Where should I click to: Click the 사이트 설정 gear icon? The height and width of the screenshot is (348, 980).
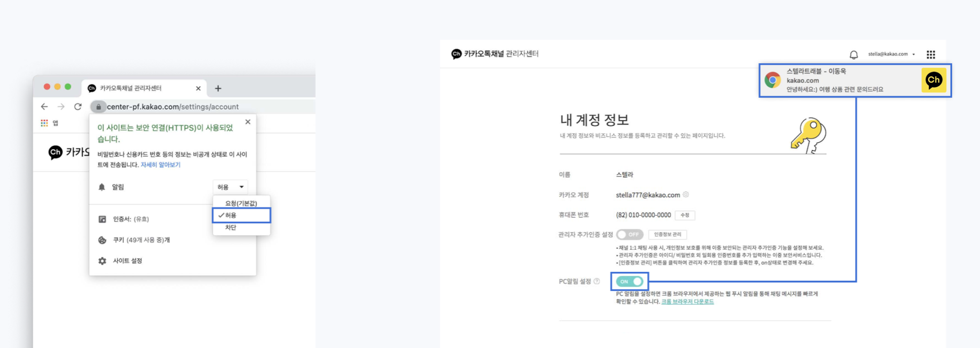tap(102, 261)
